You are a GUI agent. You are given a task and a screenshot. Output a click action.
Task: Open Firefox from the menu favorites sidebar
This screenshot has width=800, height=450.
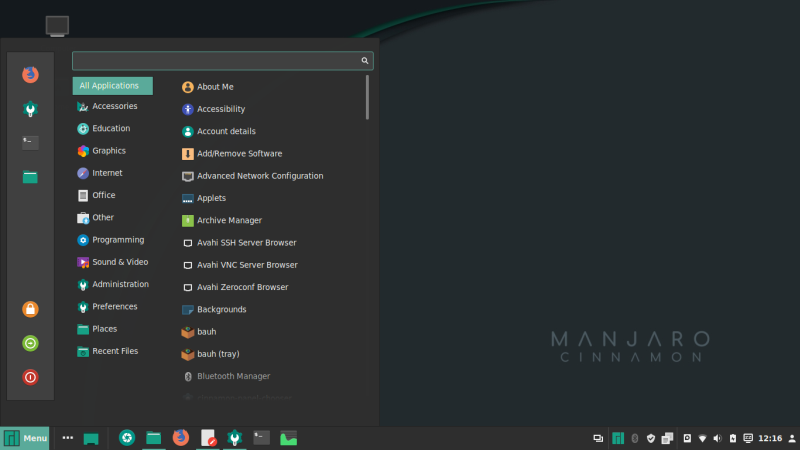tap(30, 74)
